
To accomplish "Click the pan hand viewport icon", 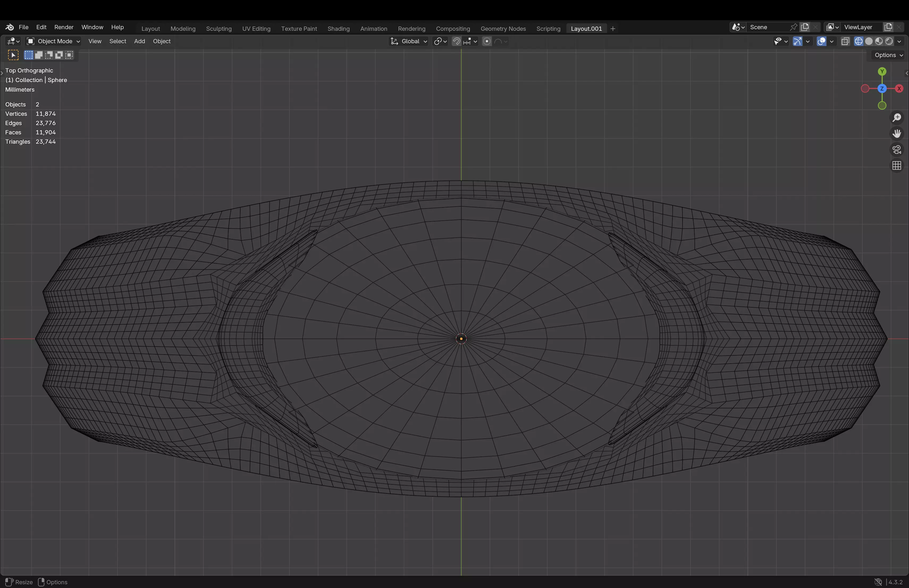I will point(897,134).
